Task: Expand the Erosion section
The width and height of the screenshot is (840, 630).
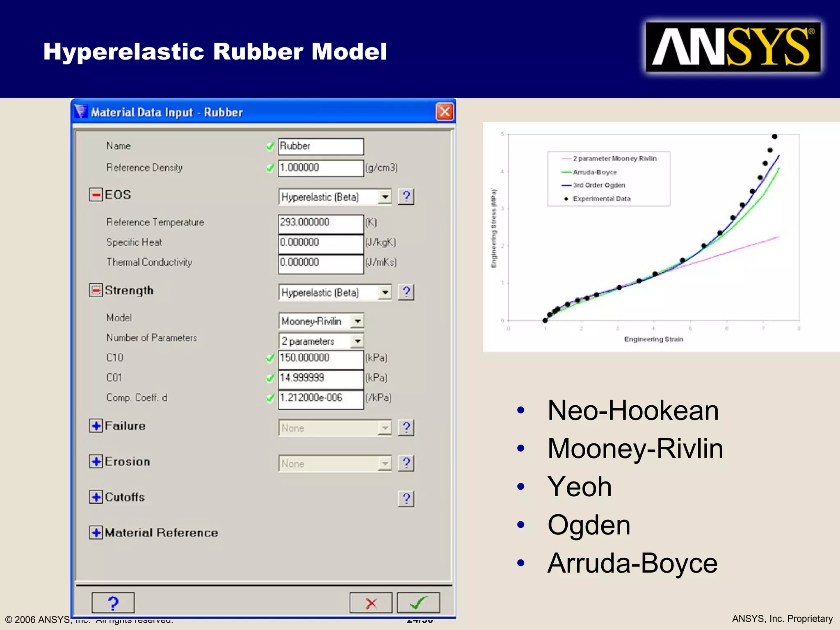Action: (x=96, y=461)
